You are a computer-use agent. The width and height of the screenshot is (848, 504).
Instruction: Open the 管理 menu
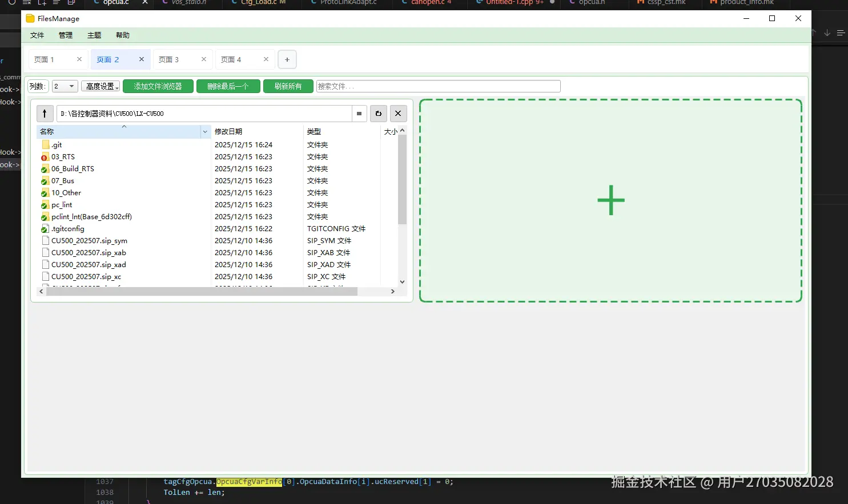tap(66, 35)
